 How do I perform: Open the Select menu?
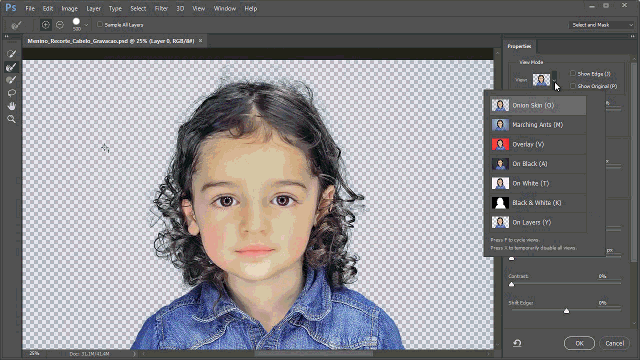(x=138, y=8)
